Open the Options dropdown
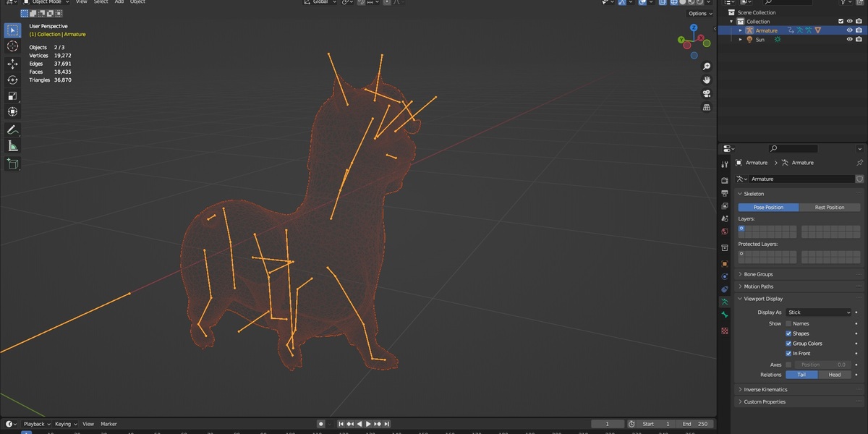This screenshot has height=434, width=868. pyautogui.click(x=699, y=13)
